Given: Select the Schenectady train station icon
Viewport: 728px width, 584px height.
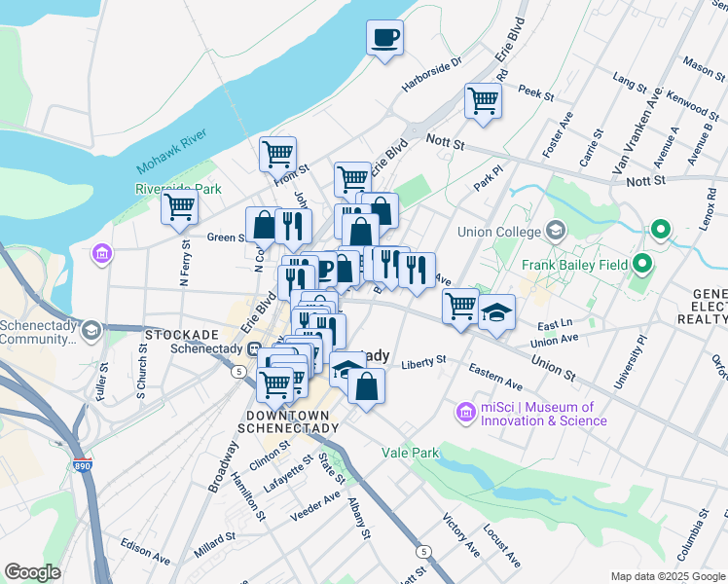Looking at the screenshot, I should point(254,348).
